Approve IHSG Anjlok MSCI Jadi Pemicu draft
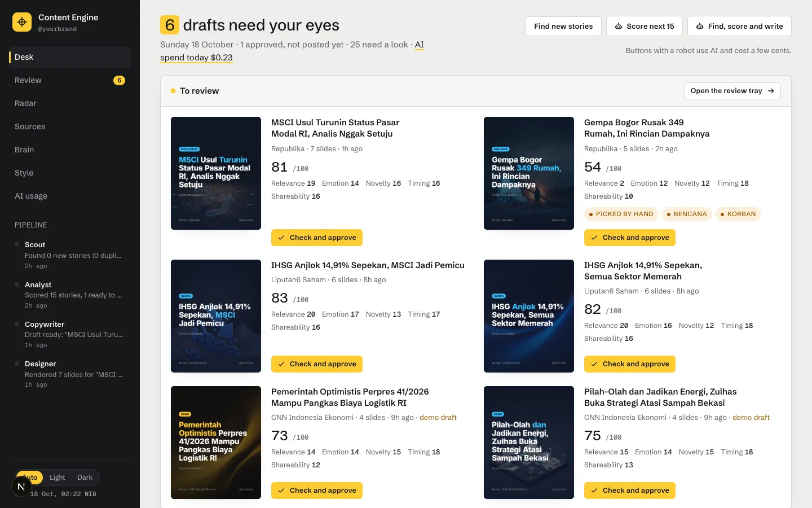Viewport: 812px width, 508px height. [x=317, y=364]
